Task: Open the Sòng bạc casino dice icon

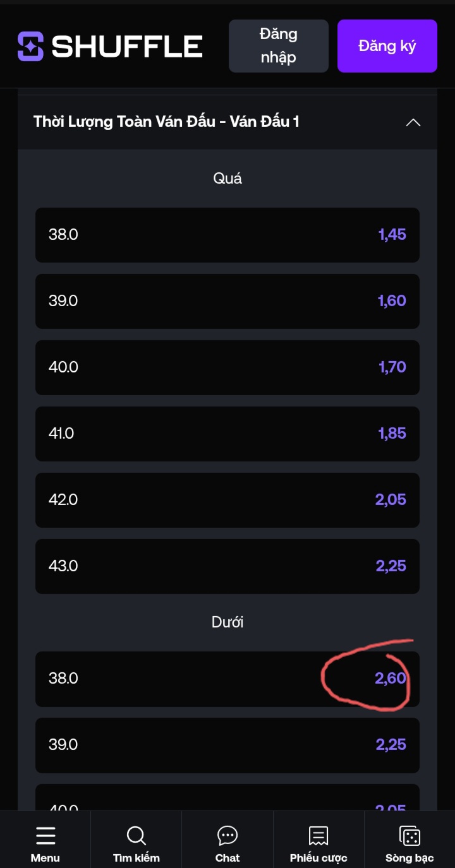Action: click(409, 836)
